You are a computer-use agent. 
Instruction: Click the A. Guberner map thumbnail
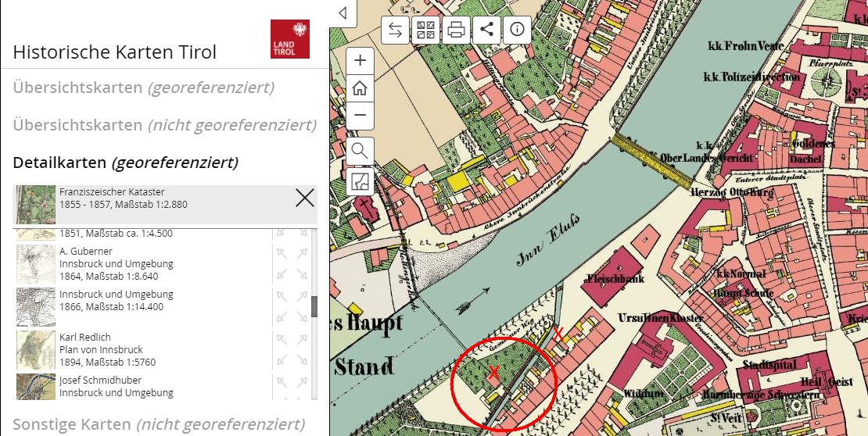click(x=36, y=264)
